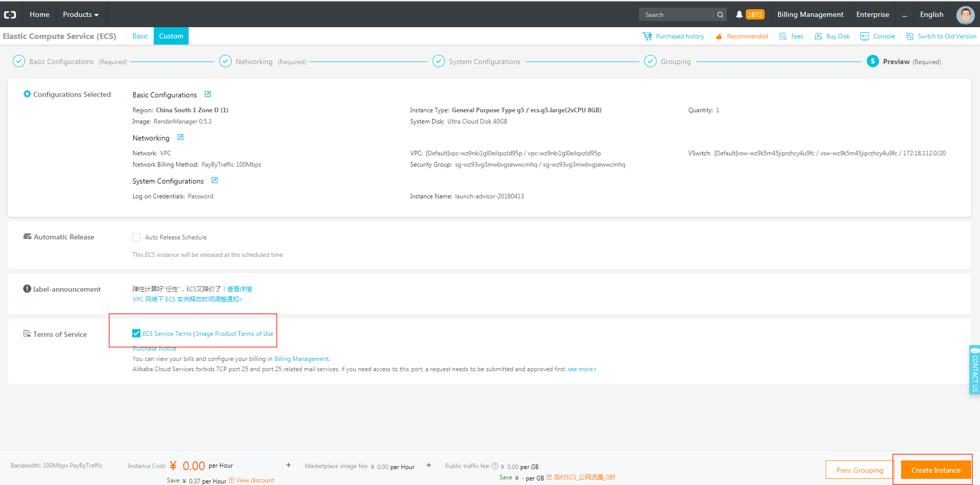Screen dimensions: 980x485
Task: Open the 查看详情 announcement link
Action: (x=239, y=289)
